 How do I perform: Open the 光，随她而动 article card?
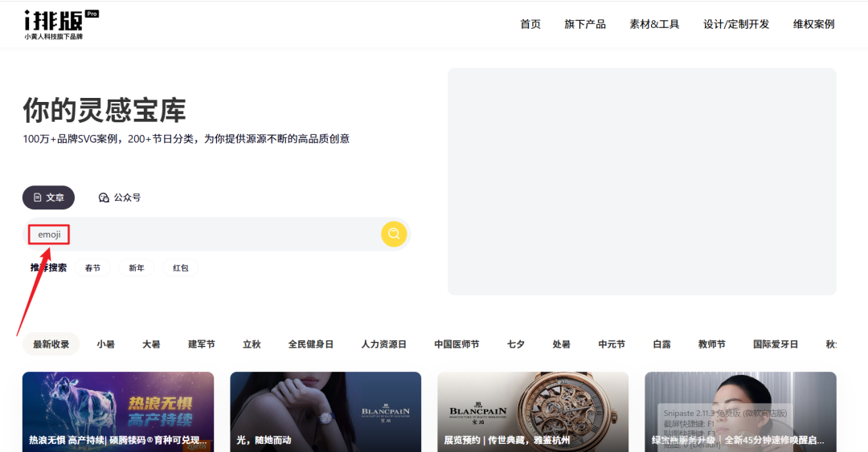[325, 412]
